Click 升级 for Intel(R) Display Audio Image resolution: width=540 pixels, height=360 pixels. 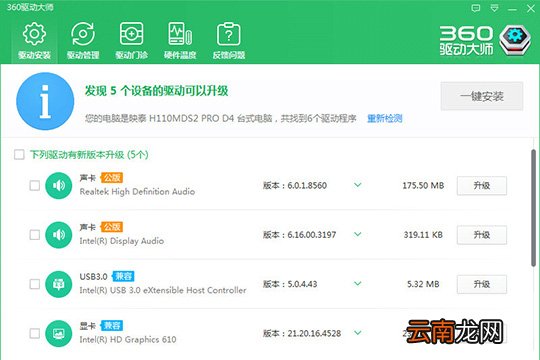point(482,235)
